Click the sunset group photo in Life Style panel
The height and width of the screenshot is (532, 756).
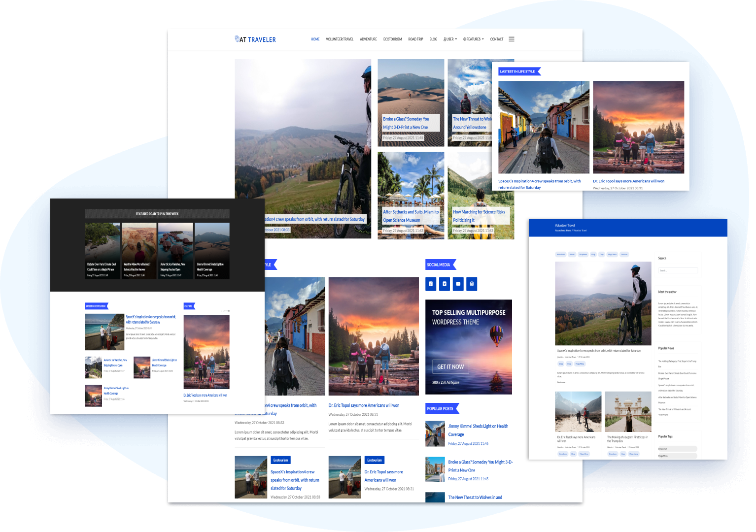click(x=638, y=127)
